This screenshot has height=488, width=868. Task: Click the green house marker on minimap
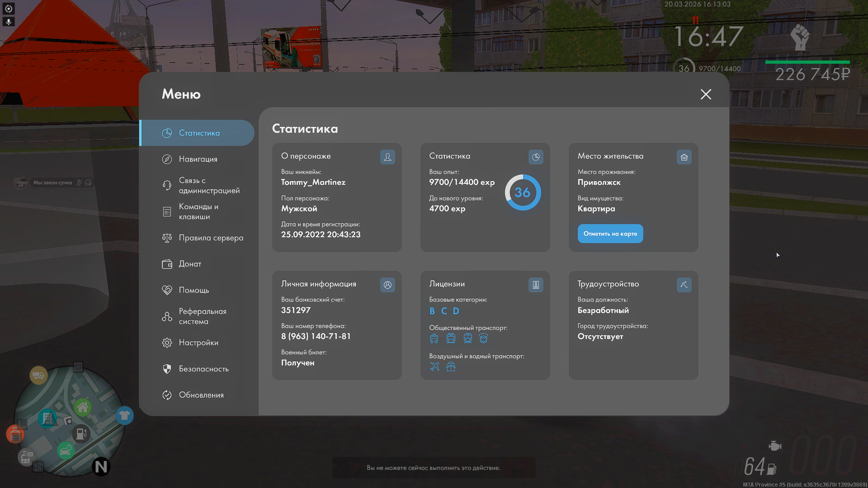coord(83,408)
